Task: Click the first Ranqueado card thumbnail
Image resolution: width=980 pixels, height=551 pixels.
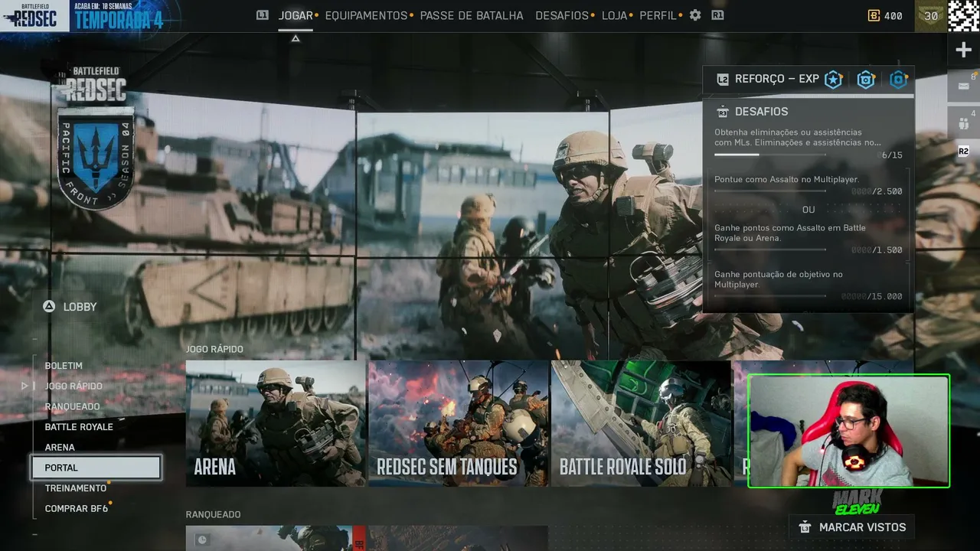Action: point(276,538)
